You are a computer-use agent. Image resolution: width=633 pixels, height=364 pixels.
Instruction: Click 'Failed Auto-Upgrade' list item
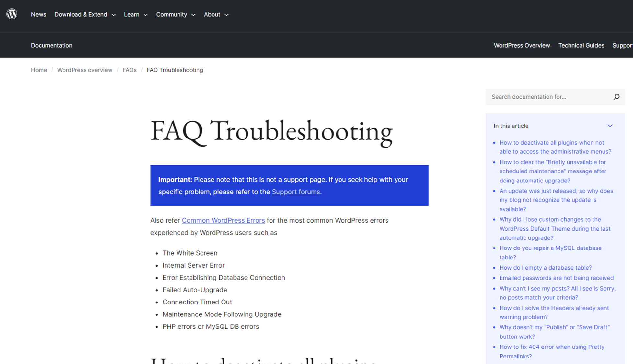pos(195,290)
